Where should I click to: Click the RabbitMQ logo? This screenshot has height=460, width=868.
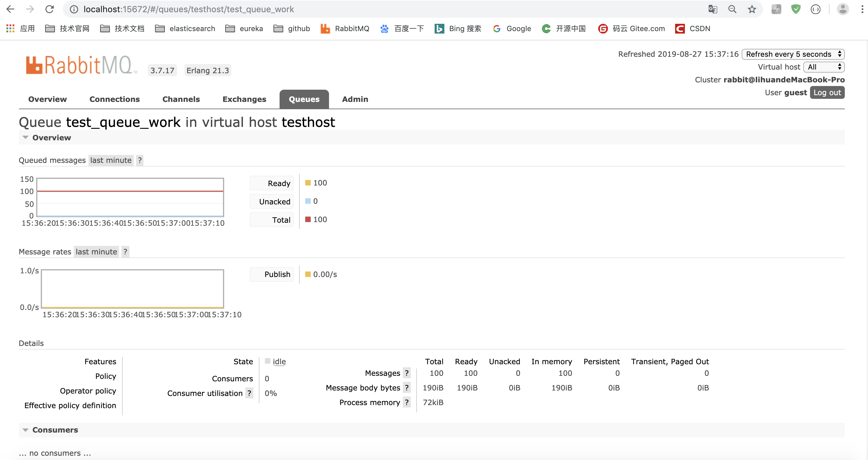pos(81,65)
